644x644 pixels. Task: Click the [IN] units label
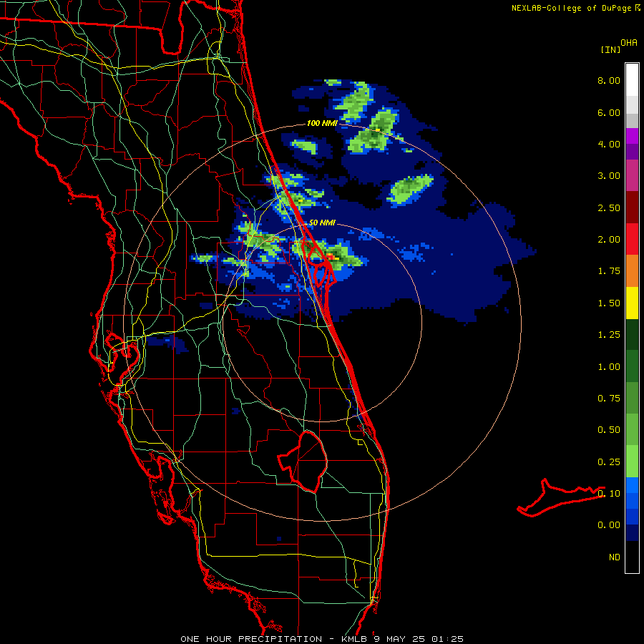click(x=610, y=49)
